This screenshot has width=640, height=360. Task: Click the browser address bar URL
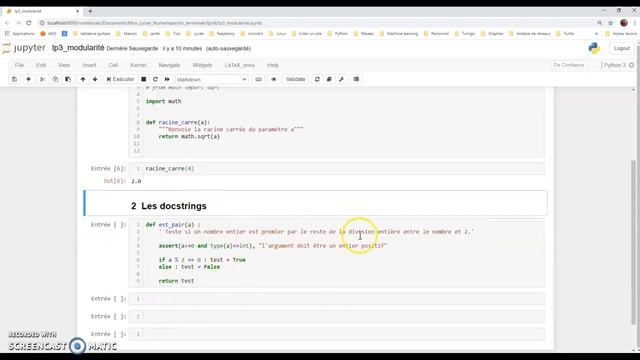point(154,23)
